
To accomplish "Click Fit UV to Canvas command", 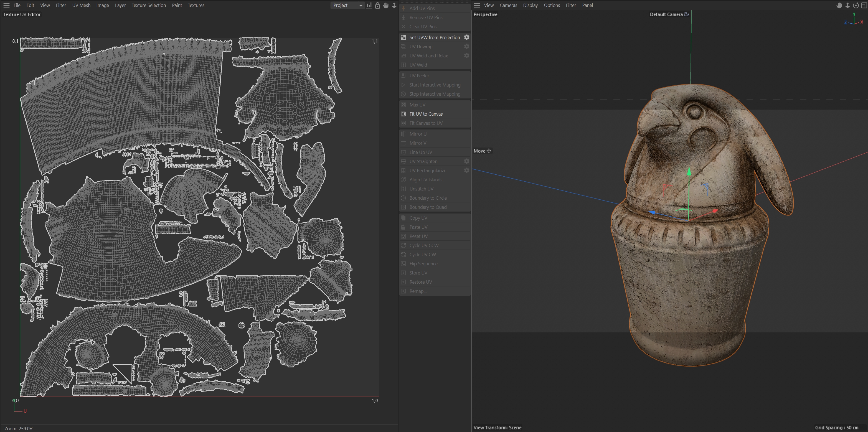I will [426, 114].
